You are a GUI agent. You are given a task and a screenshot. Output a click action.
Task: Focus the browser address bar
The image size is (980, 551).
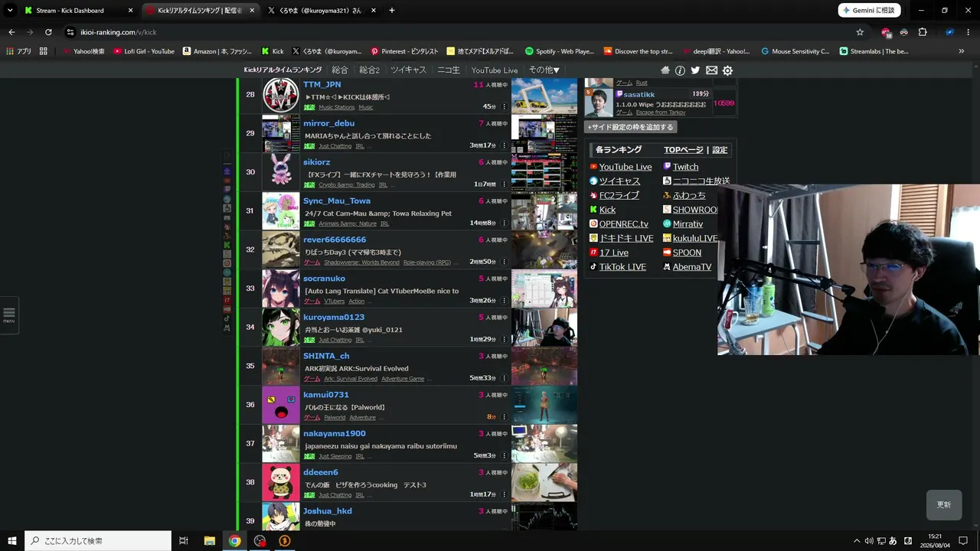point(459,32)
